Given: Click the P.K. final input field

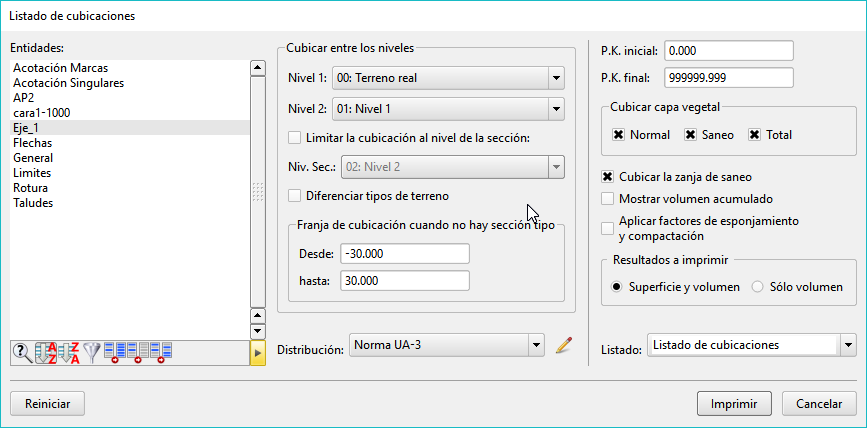Looking at the screenshot, I should 729,78.
